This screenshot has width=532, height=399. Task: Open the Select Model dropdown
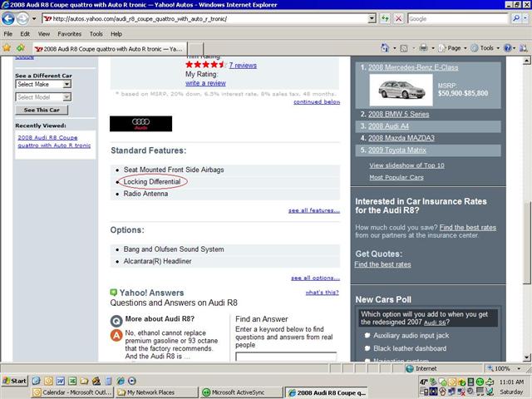(66, 97)
